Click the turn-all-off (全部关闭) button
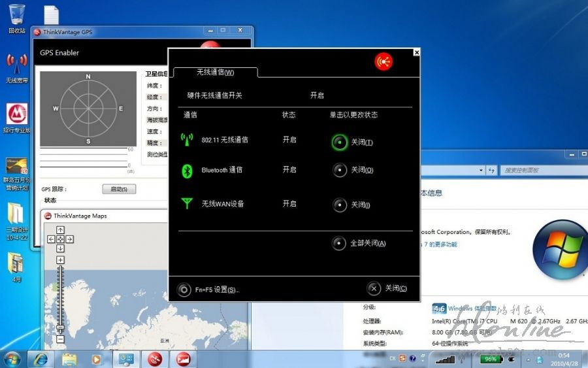The height and width of the screenshot is (368, 588). 339,243
